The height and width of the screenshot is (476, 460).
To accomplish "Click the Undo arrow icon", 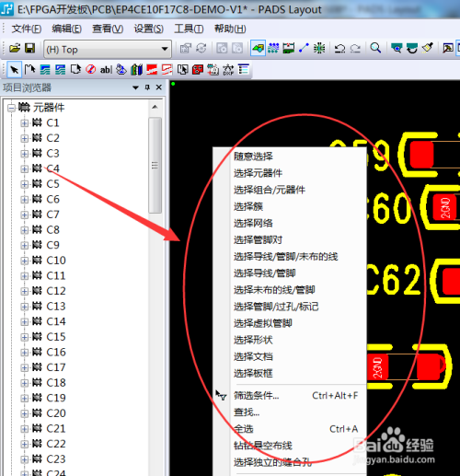I will (339, 48).
